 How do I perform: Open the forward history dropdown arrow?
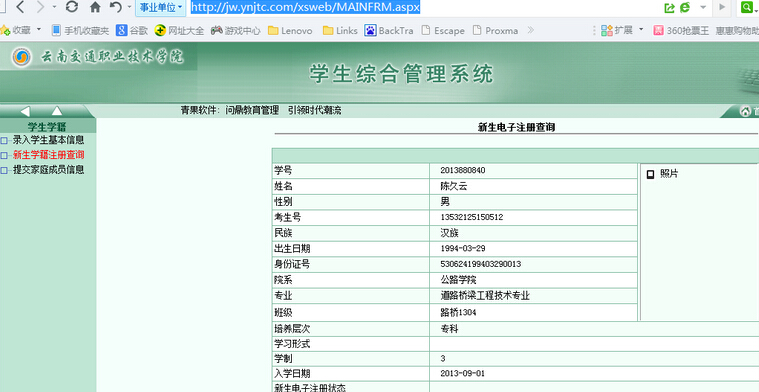click(54, 7)
